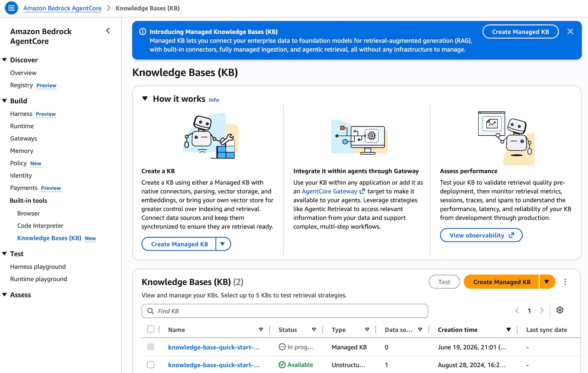Sort by Status column arrow
The height and width of the screenshot is (373, 588).
[x=314, y=330]
